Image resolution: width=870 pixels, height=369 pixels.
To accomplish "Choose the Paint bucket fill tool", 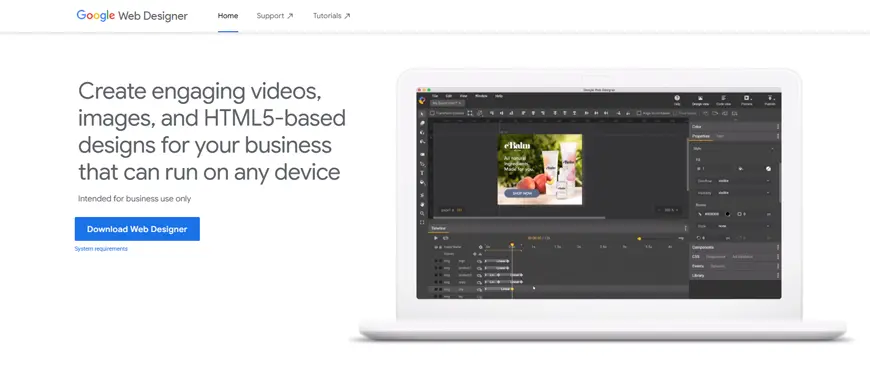I will tap(422, 182).
